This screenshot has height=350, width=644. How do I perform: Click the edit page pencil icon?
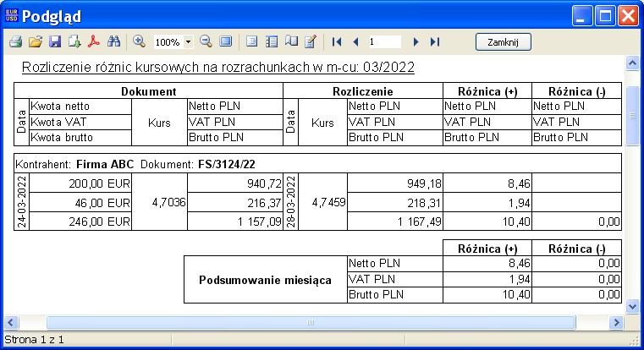[310, 41]
